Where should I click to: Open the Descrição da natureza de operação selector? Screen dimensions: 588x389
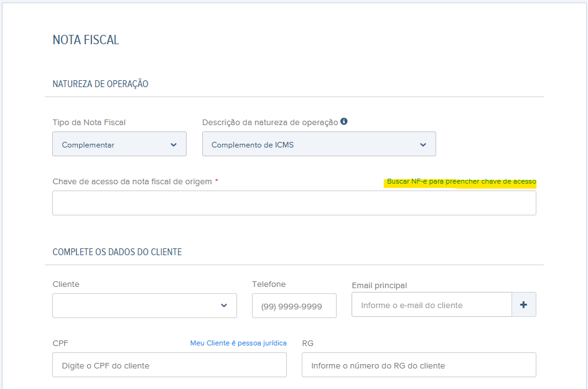317,143
